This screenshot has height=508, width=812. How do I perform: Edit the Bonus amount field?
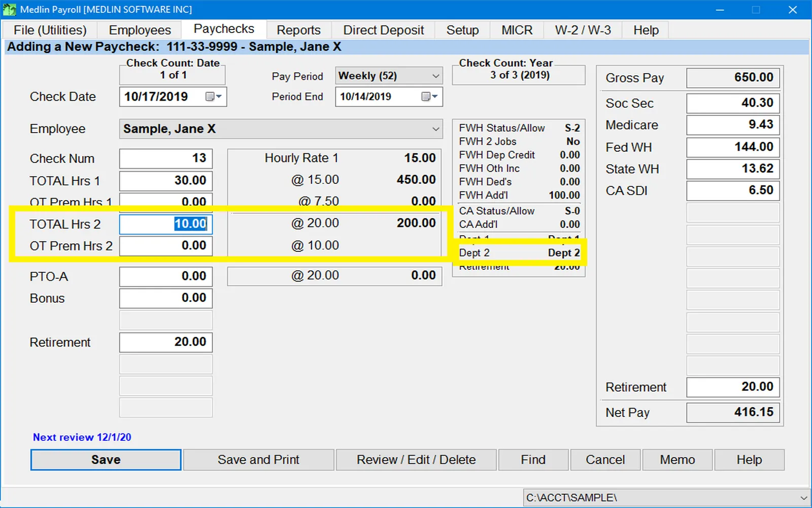tap(166, 298)
